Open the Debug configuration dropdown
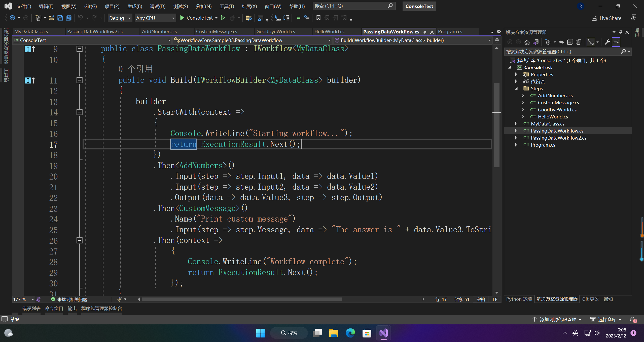Image resolution: width=644 pixels, height=342 pixels. 120,18
